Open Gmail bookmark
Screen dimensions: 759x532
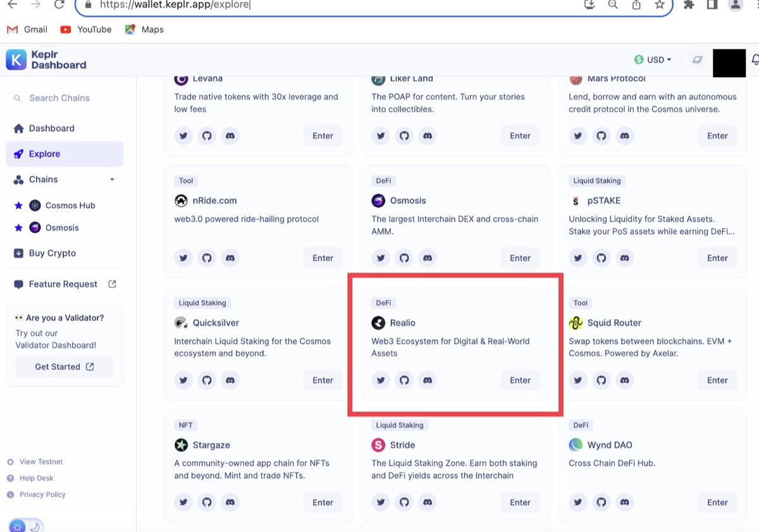tap(27, 29)
